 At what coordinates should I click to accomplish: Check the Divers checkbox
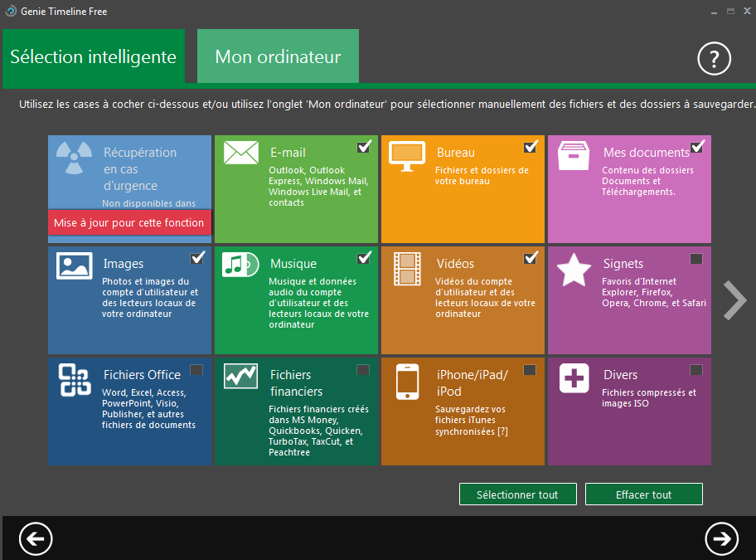pyautogui.click(x=696, y=370)
